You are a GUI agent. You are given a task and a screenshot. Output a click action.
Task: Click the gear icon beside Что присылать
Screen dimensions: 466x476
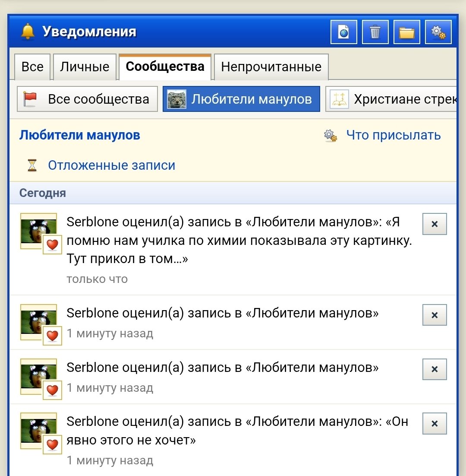tap(331, 135)
